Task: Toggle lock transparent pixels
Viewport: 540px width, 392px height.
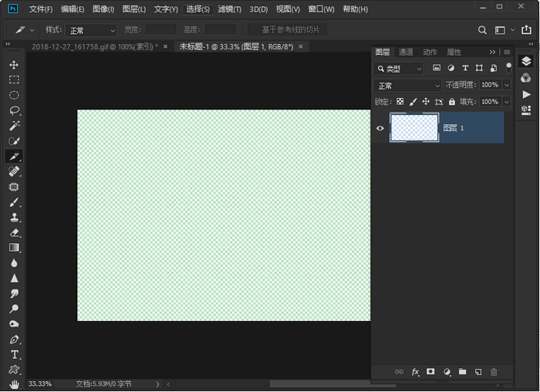Action: tap(400, 102)
